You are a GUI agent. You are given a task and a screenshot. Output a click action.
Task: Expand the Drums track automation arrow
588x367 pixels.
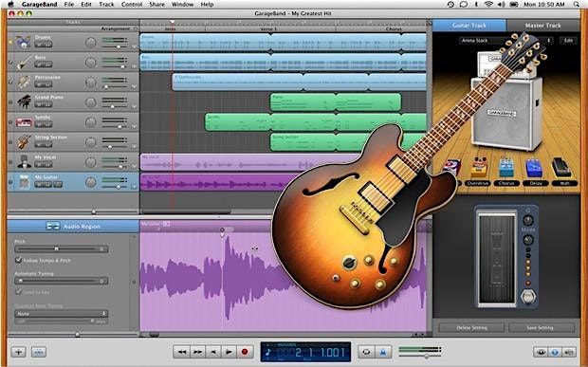coord(134,46)
